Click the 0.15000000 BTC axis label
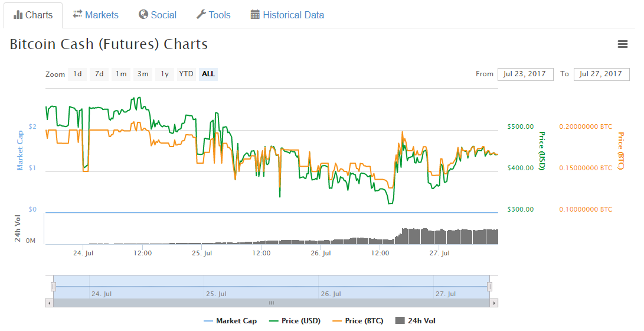Viewport: 644px width, 331px height. tap(586, 168)
